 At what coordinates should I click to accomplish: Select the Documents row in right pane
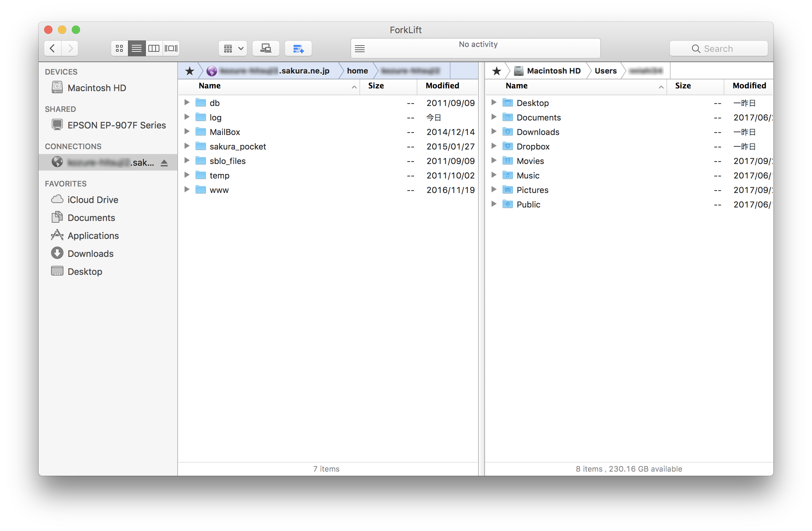tap(629, 117)
